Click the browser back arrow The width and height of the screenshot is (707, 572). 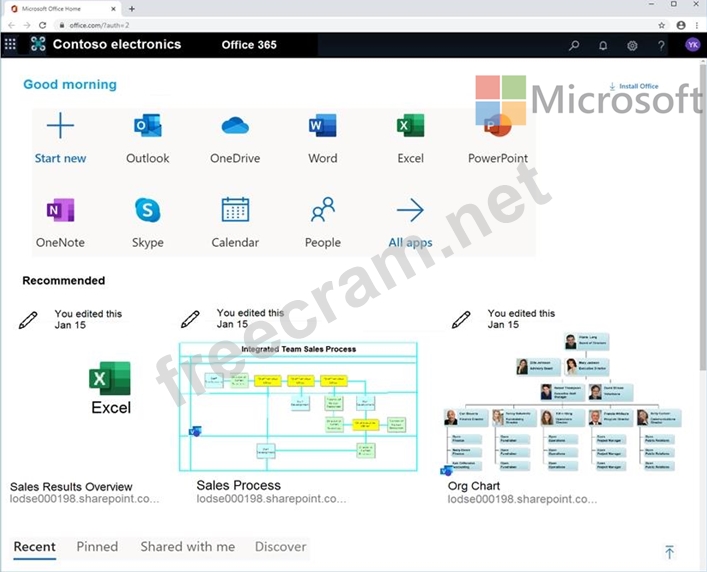pos(11,25)
